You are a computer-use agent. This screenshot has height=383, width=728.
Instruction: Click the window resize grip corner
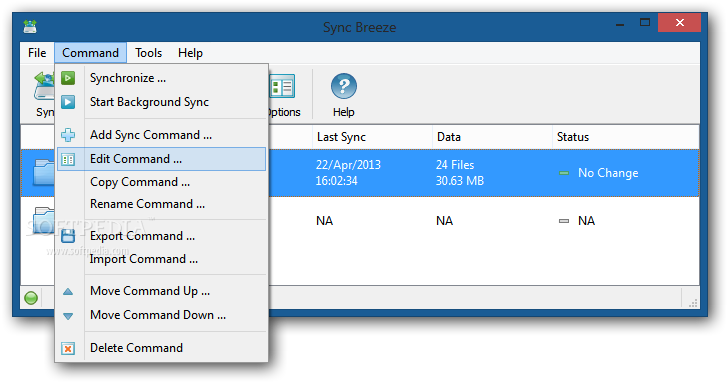tap(693, 303)
